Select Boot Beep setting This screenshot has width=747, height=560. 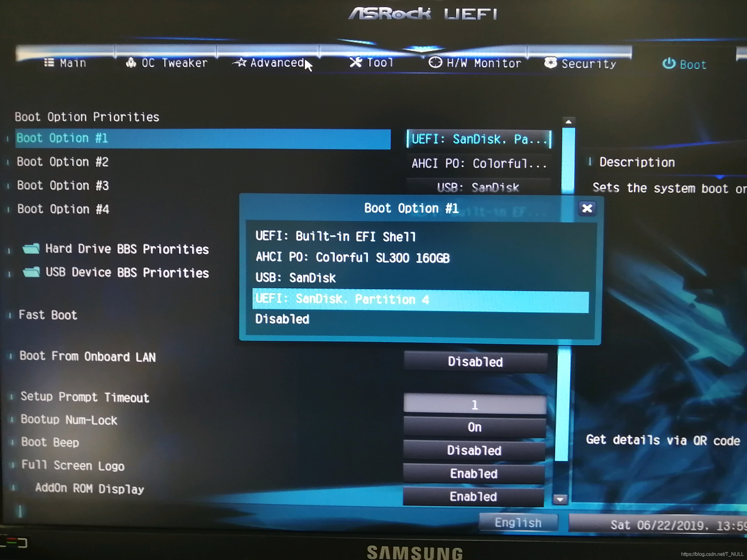(50, 442)
